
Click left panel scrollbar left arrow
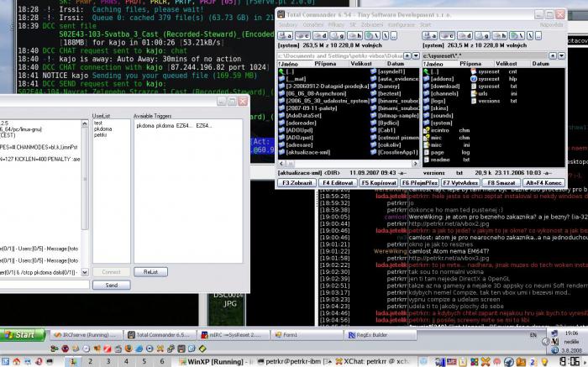(281, 164)
